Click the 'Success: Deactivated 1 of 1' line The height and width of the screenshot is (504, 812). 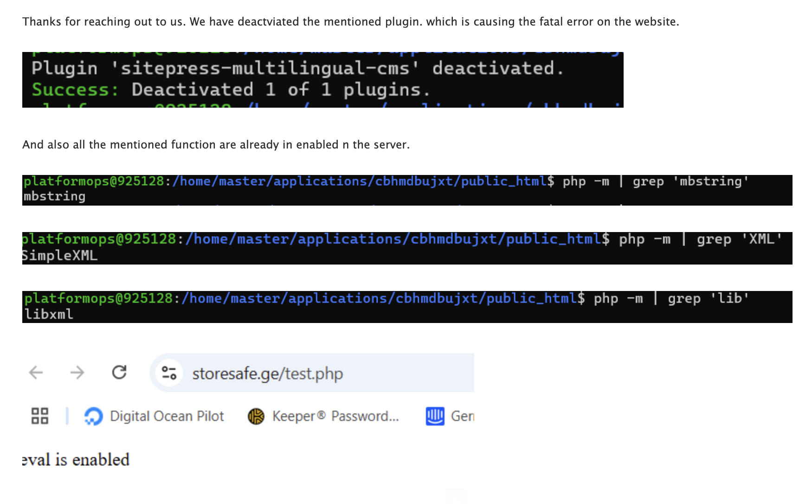point(231,90)
